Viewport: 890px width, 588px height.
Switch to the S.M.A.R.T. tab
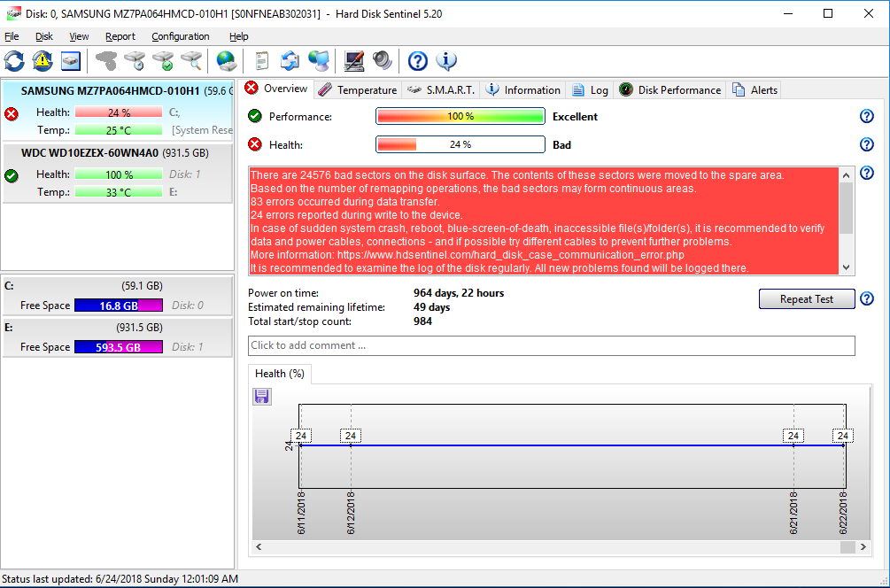441,89
